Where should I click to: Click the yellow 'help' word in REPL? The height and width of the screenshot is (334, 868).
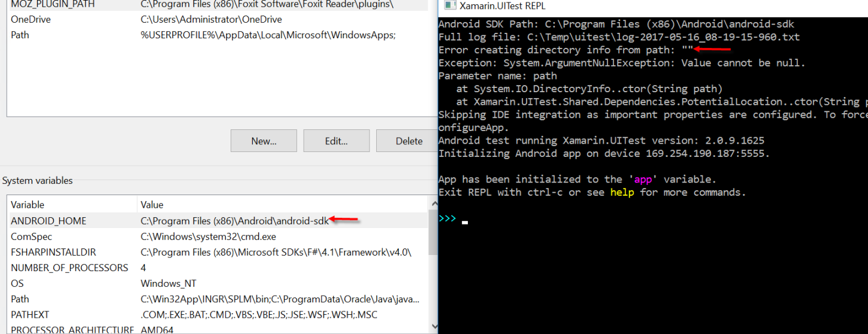(622, 192)
